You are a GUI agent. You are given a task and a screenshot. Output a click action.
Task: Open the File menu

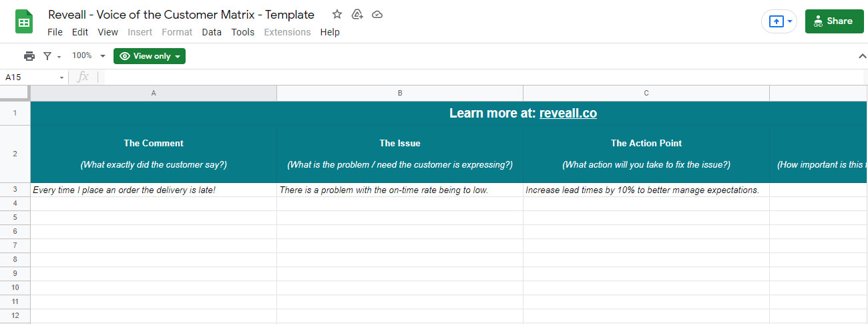point(55,32)
